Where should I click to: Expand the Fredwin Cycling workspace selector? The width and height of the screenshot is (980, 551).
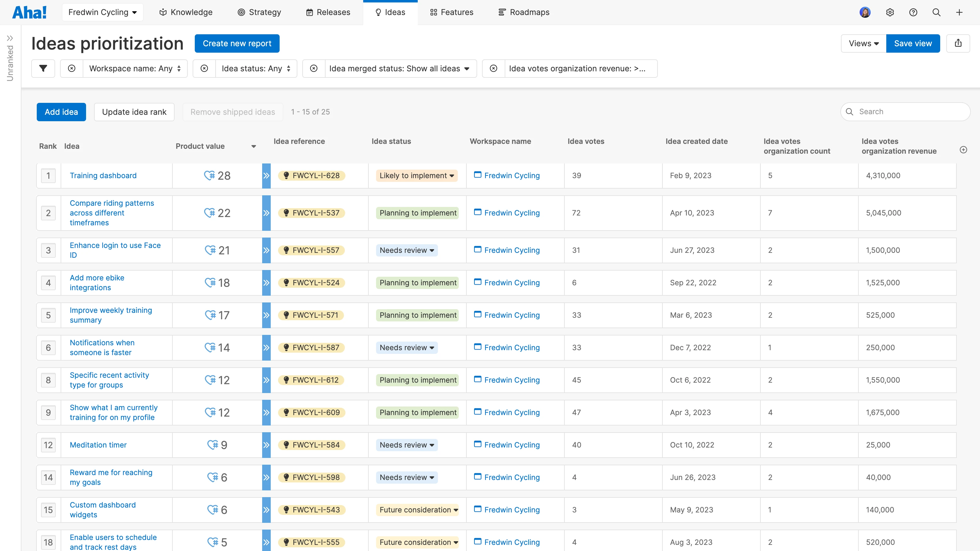click(x=102, y=12)
